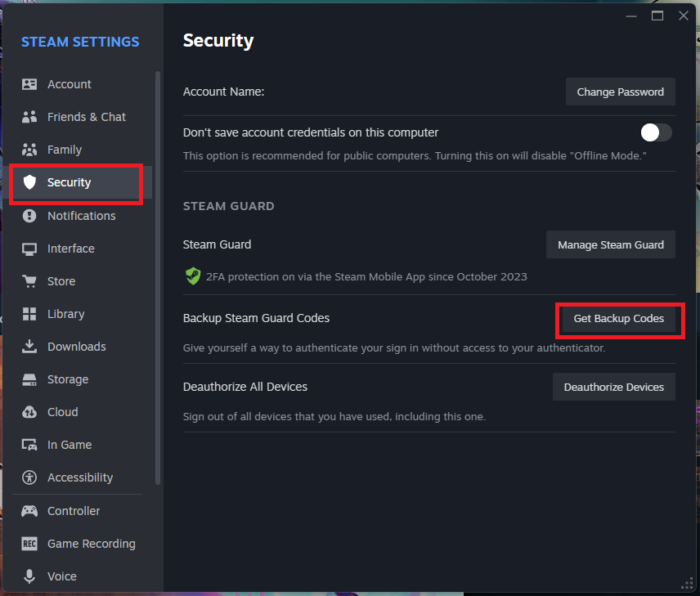Select the Downloads arrow icon
The image size is (700, 596).
[x=29, y=347]
